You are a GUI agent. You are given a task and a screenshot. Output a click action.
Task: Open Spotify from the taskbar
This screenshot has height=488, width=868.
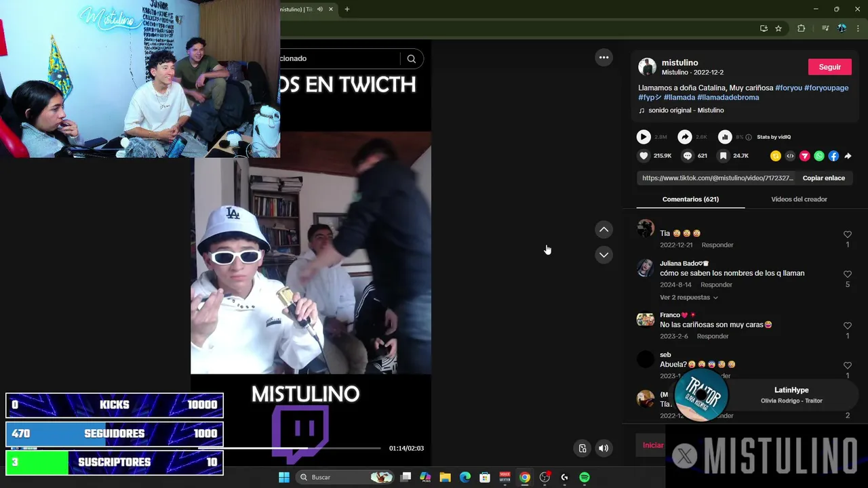[x=585, y=477]
